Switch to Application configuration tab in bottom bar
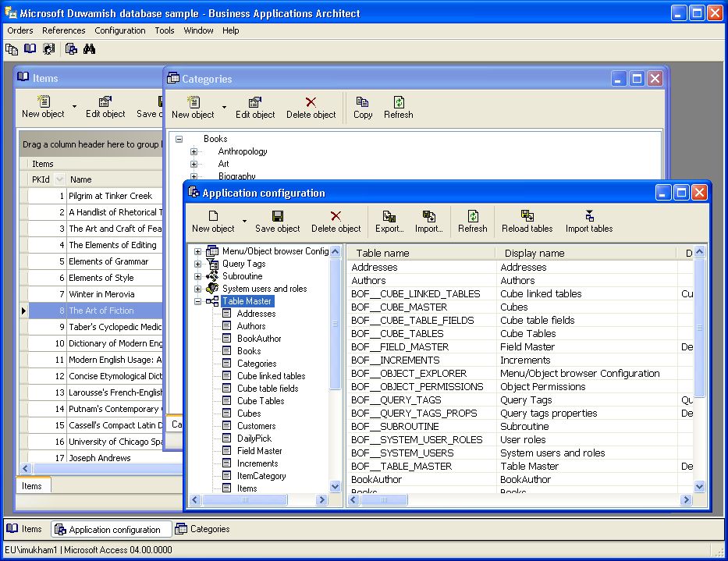Viewport: 728px width, 561px height. click(x=110, y=530)
